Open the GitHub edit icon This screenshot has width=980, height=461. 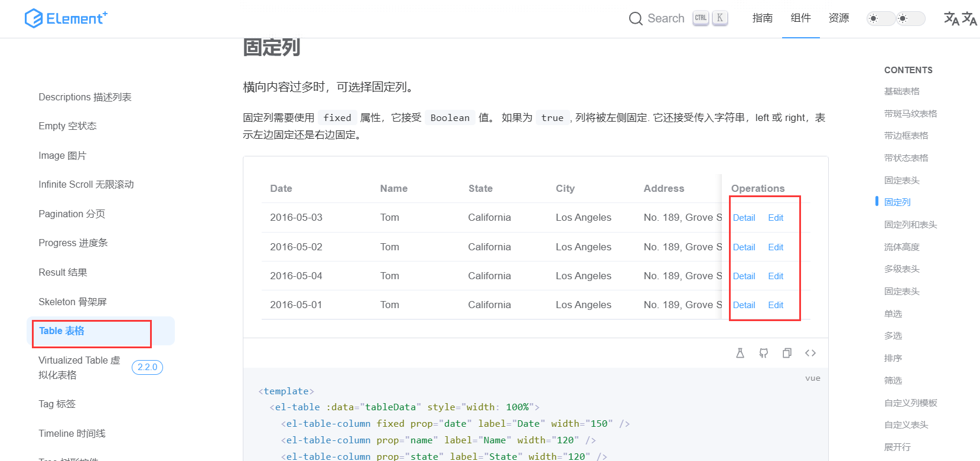pos(764,353)
